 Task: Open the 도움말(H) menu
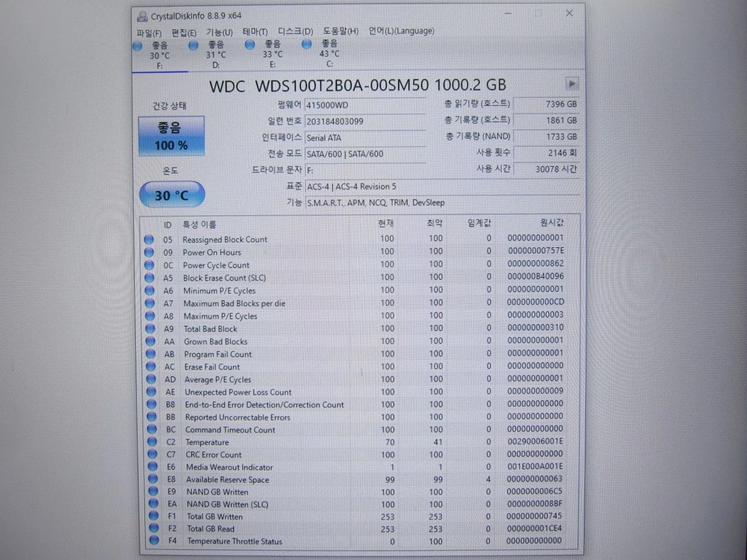pyautogui.click(x=341, y=31)
